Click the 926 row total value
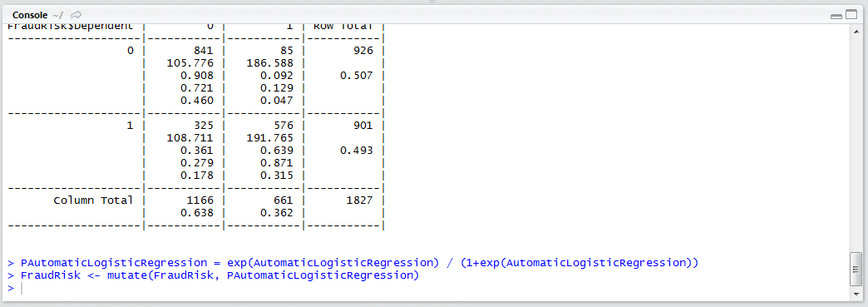The width and height of the screenshot is (868, 307). pos(363,51)
